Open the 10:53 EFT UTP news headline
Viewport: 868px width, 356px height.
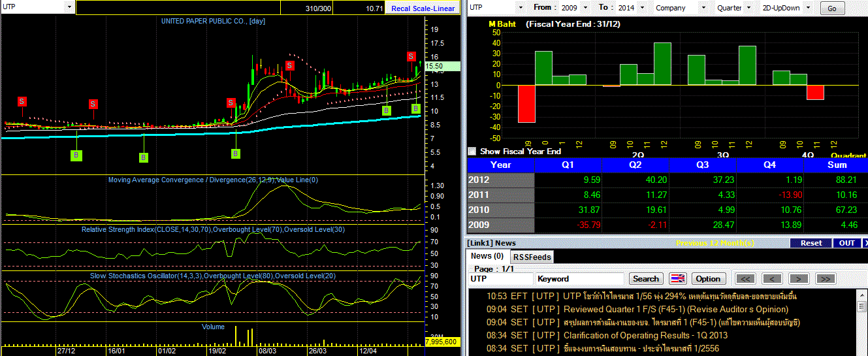tap(641, 297)
